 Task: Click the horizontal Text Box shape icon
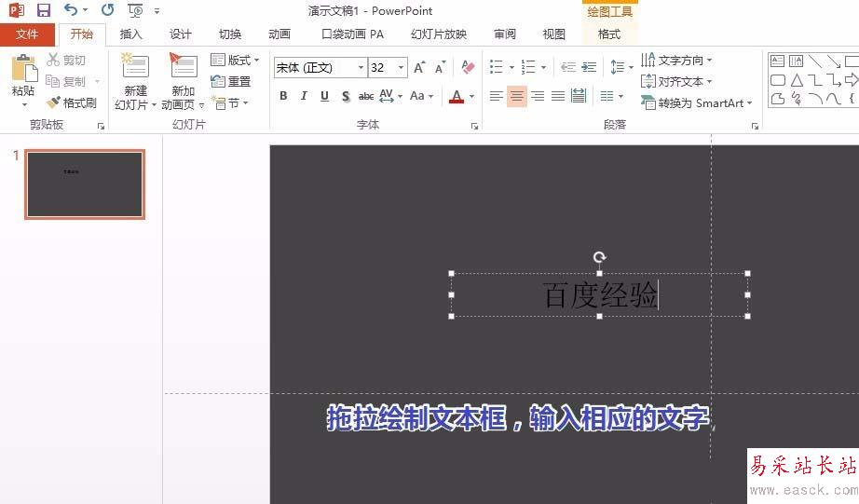[777, 61]
